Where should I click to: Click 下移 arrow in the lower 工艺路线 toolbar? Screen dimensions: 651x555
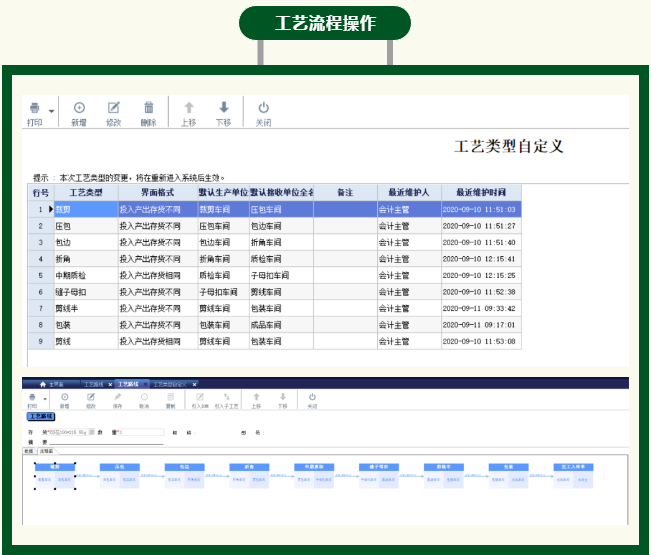click(x=282, y=397)
